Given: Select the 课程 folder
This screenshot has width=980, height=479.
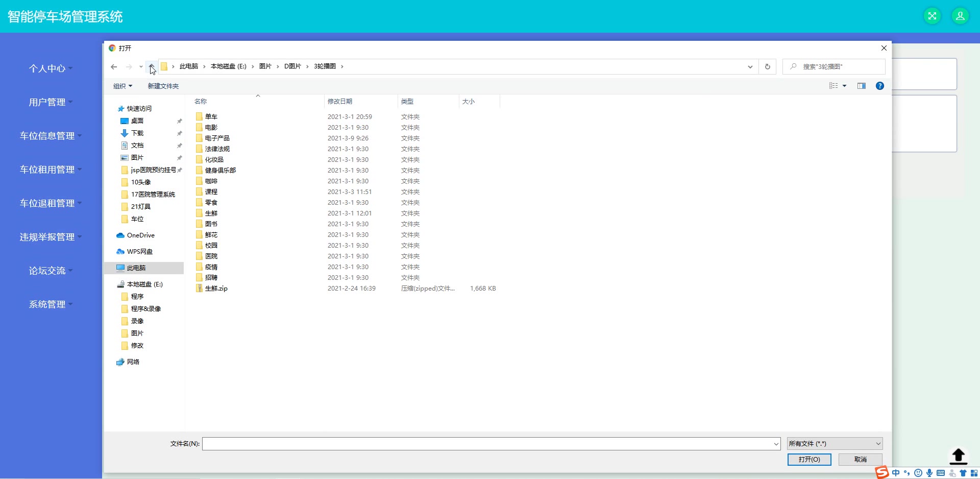Looking at the screenshot, I should tap(211, 191).
